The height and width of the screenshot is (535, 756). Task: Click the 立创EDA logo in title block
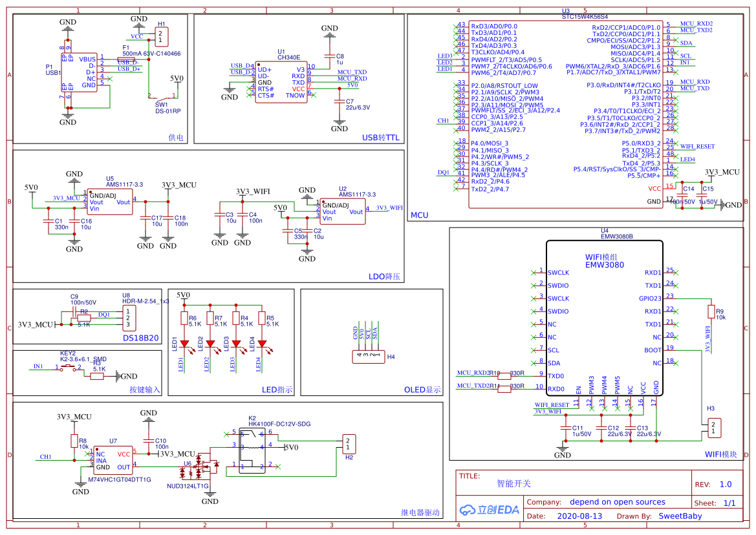(x=490, y=509)
